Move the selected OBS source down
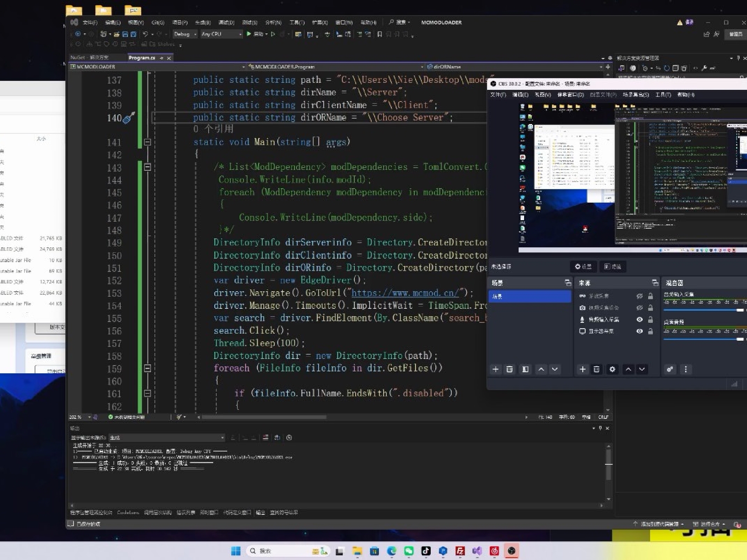 click(642, 369)
